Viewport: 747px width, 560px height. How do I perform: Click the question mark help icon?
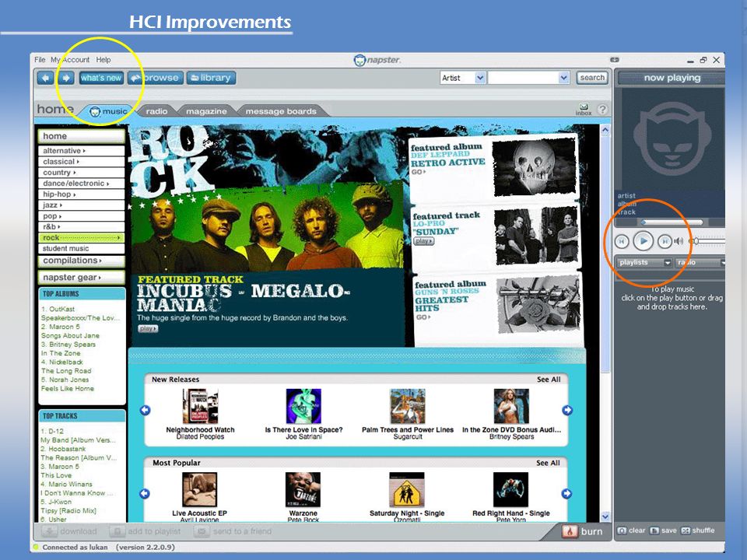602,110
